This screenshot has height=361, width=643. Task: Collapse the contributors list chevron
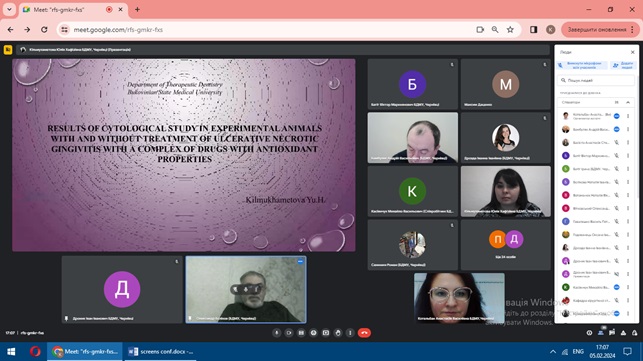click(628, 102)
